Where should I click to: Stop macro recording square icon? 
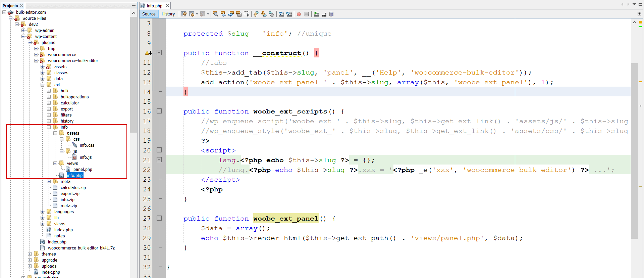coord(307,14)
